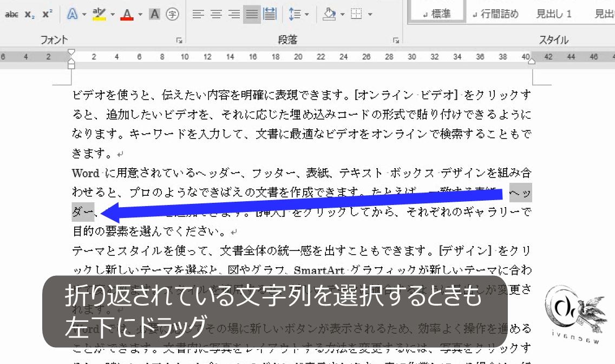Image resolution: width=615 pixels, height=364 pixels.
Task: Align text left
Action: [198, 15]
